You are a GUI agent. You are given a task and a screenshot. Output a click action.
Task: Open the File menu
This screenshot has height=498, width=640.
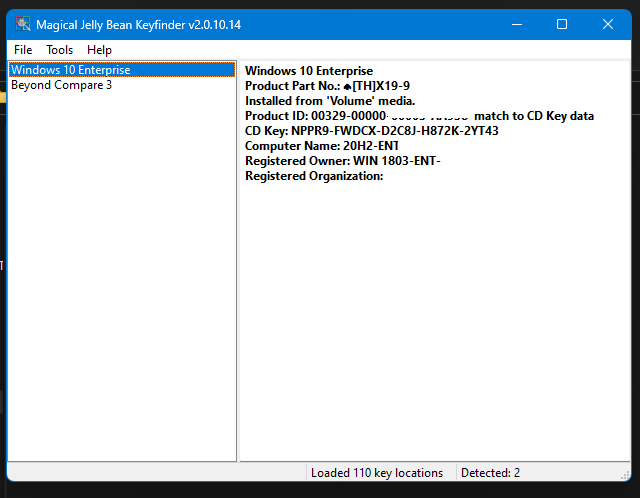[23, 50]
